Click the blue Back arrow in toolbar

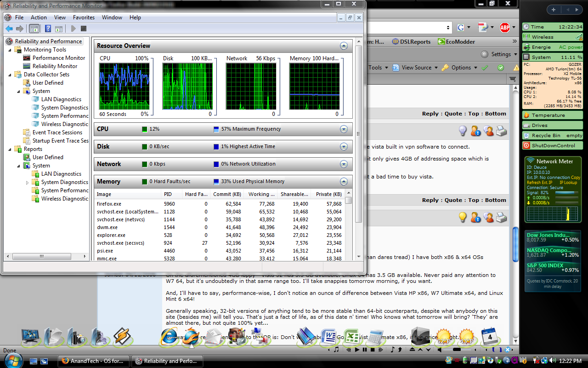click(9, 29)
